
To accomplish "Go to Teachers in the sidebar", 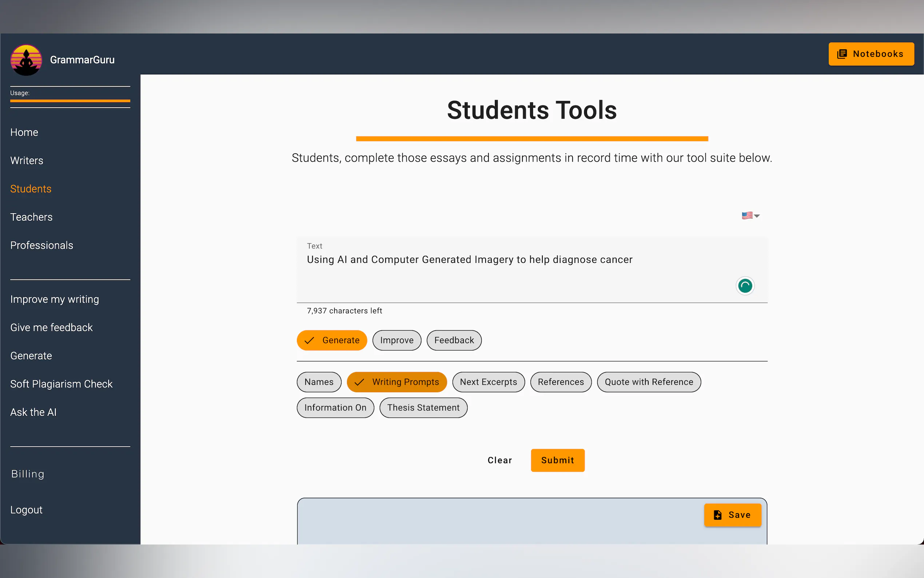I will (x=31, y=217).
